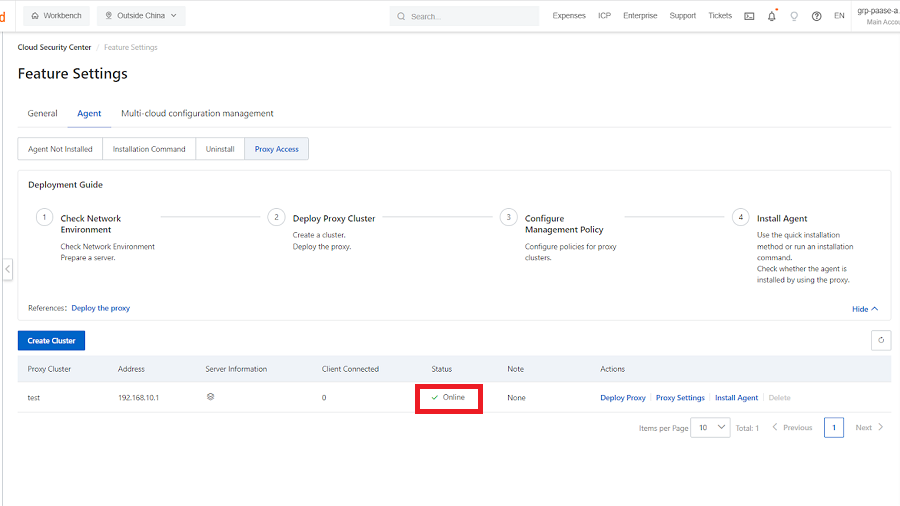Open the notifications bell
This screenshot has height=506, width=900.
coord(772,16)
